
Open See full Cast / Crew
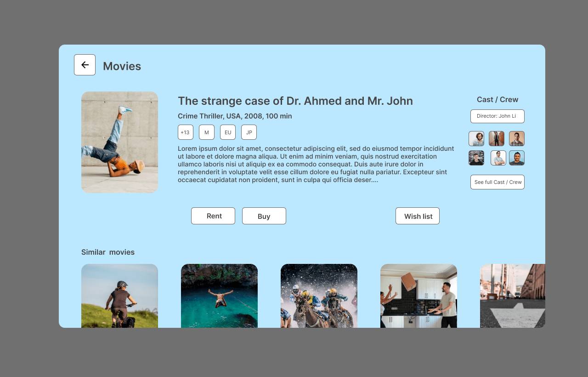tap(497, 182)
